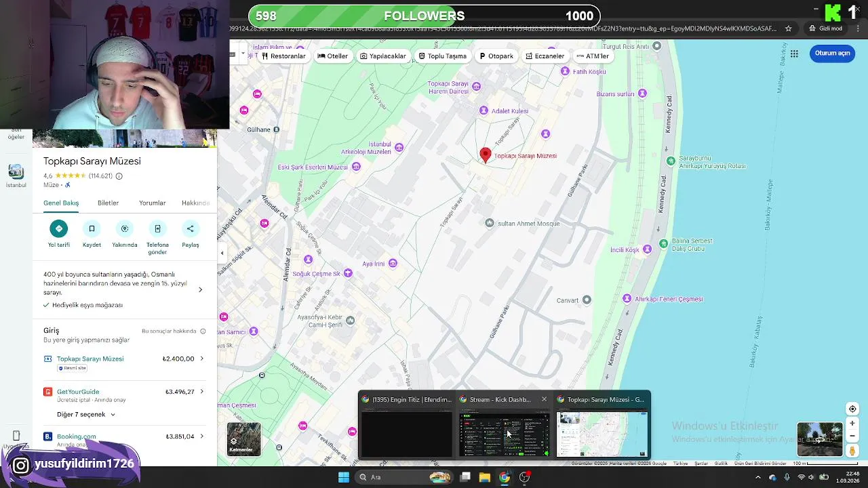Open the Topkapı Sarayı Müzesi official ticket link
868x488 pixels.
90,359
